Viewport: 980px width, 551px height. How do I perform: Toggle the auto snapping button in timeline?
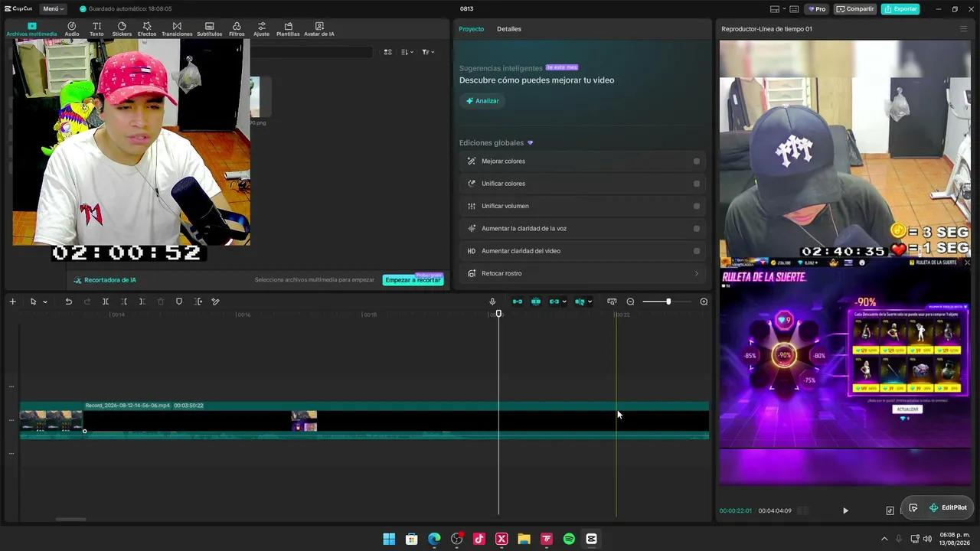tap(536, 302)
